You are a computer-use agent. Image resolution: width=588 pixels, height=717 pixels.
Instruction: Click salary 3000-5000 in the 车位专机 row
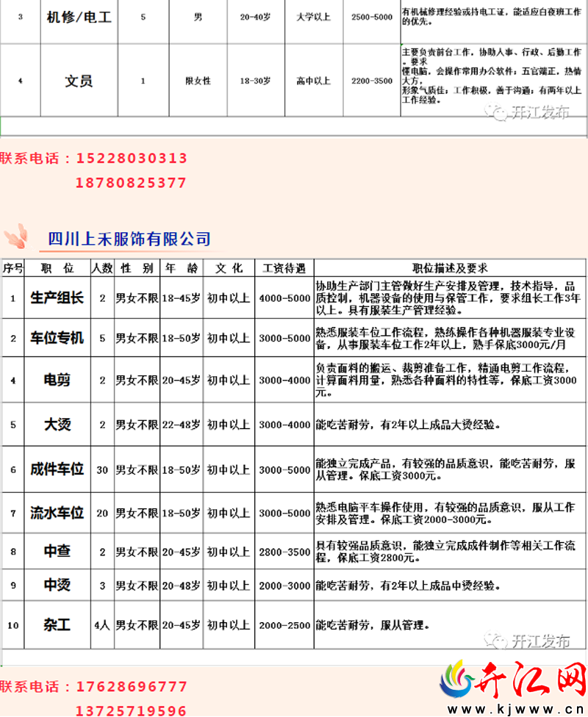pos(284,339)
